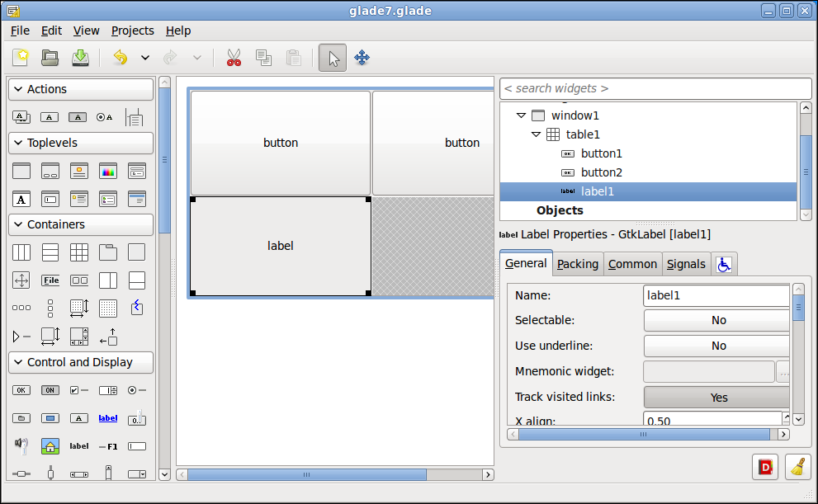The height and width of the screenshot is (504, 818).
Task: Select the Vertical Panes container icon
Action: pyautogui.click(x=137, y=280)
